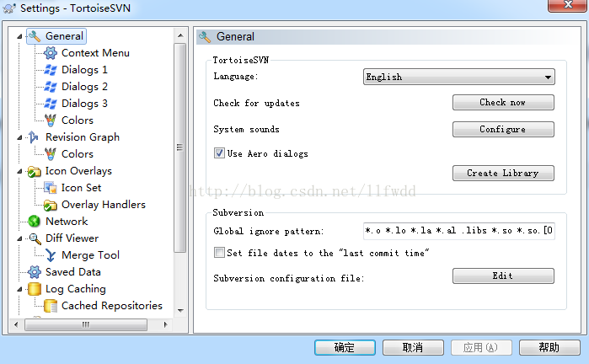This screenshot has height=364, width=589.
Task: Click the Check now button
Action: coord(503,102)
